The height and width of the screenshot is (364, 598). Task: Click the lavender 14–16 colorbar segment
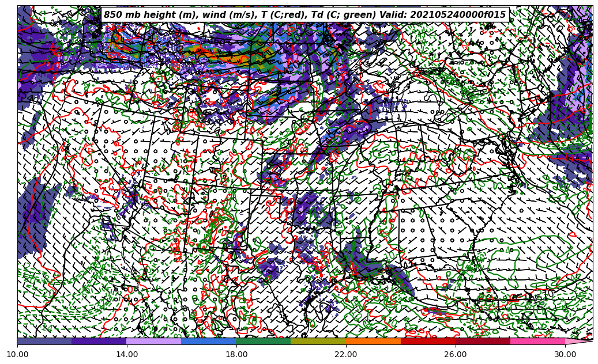click(x=154, y=341)
